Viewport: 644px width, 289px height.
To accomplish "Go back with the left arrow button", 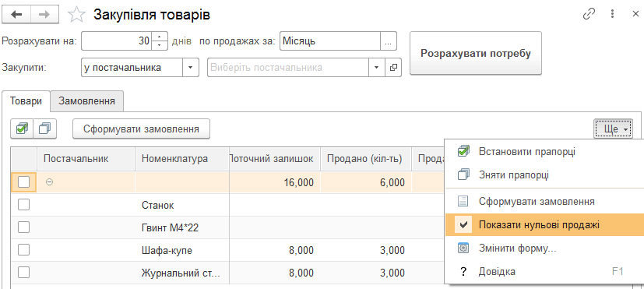I will pyautogui.click(x=17, y=15).
